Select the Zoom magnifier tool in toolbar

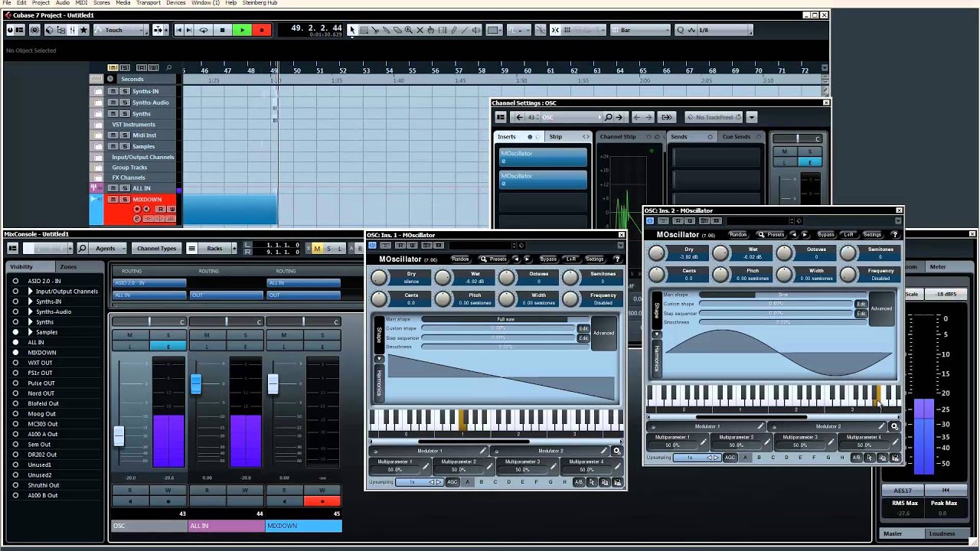[408, 30]
